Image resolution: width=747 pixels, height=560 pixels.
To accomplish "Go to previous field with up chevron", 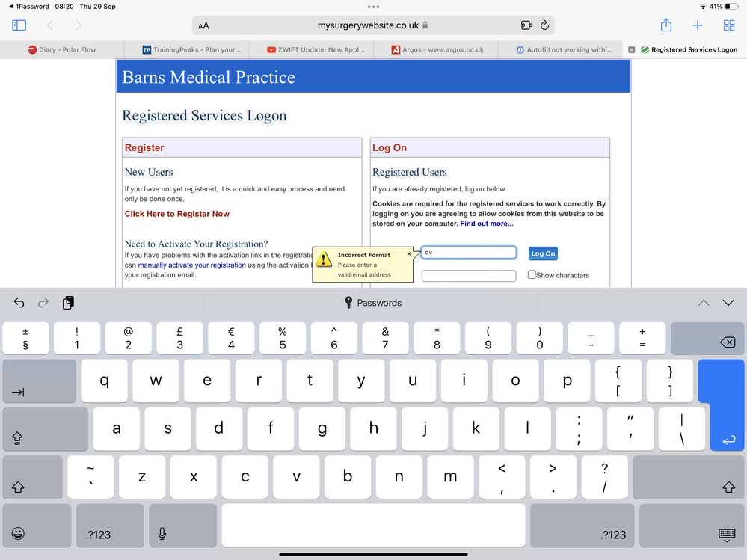I will (x=703, y=303).
